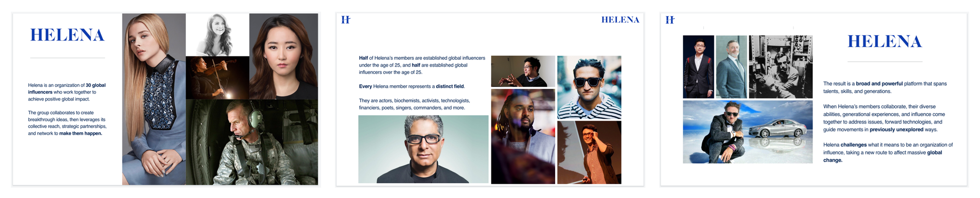The image size is (980, 198).
Task: Click the conductor photo on second slide
Action: 523,72
